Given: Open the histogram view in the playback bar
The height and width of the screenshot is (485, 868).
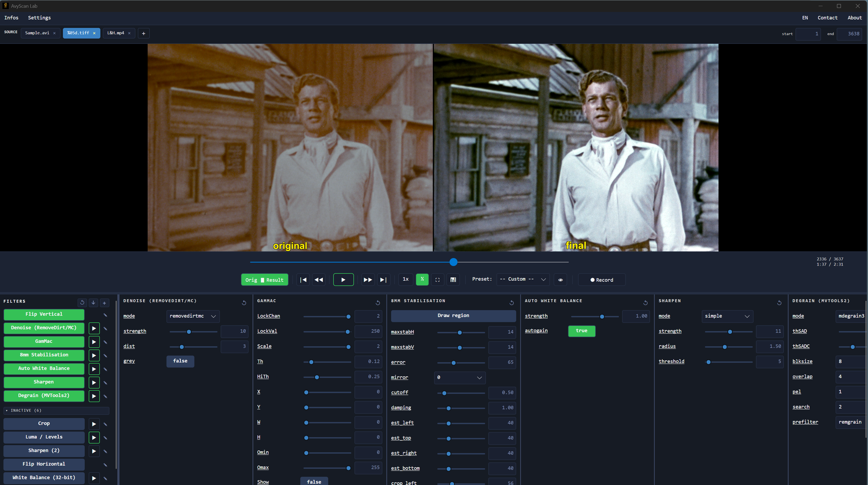Looking at the screenshot, I should click(x=453, y=280).
